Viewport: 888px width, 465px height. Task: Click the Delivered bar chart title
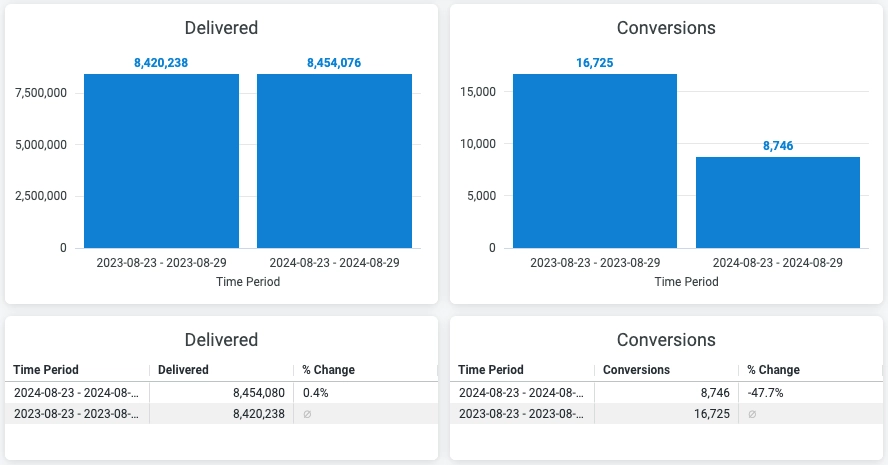[221, 28]
